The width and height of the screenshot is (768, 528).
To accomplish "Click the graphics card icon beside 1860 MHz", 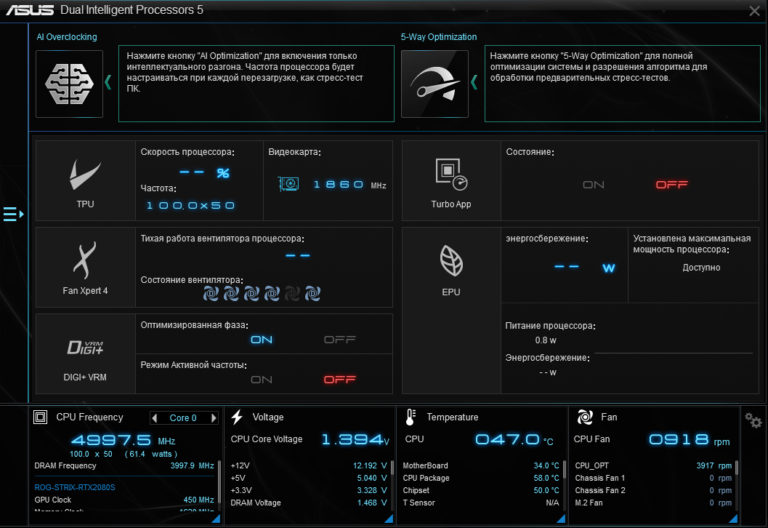I will click(x=288, y=184).
